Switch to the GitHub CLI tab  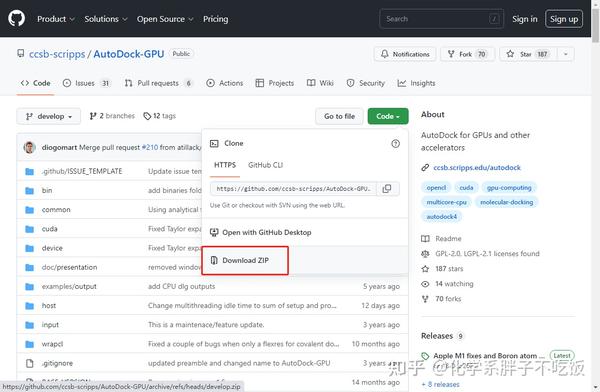tap(265, 165)
